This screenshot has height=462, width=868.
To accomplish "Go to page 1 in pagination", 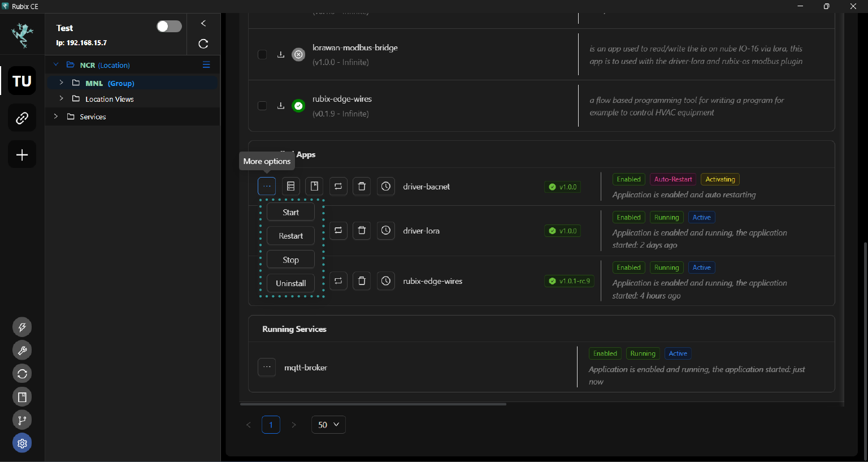I will click(271, 425).
